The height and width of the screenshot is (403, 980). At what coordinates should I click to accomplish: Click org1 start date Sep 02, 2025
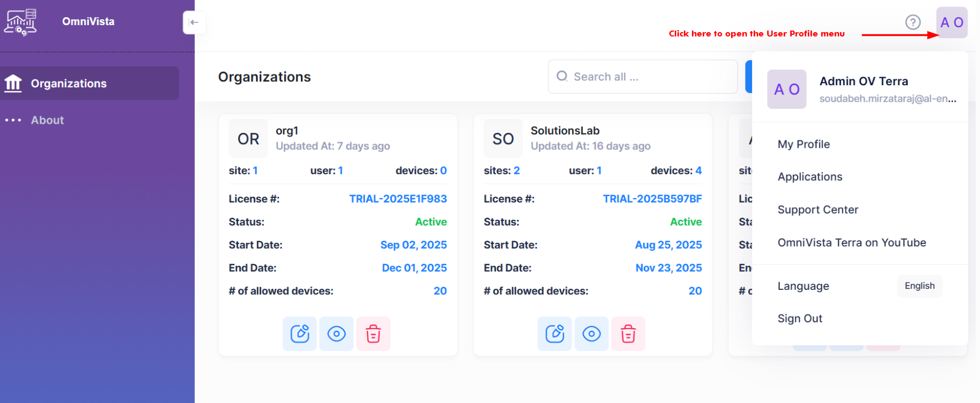coord(414,245)
